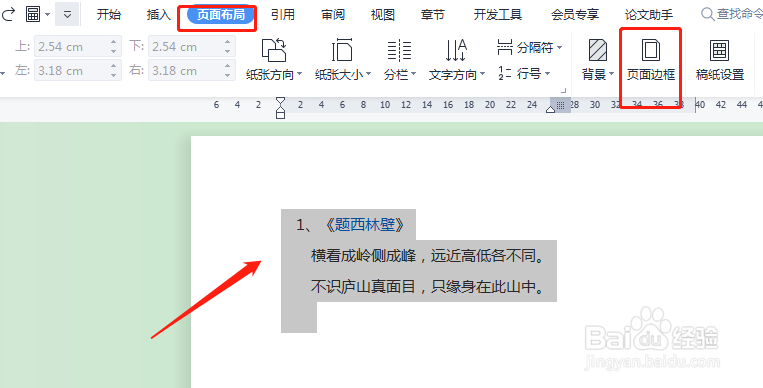The width and height of the screenshot is (763, 388).
Task: Open the 引用 tab
Action: coord(283,15)
